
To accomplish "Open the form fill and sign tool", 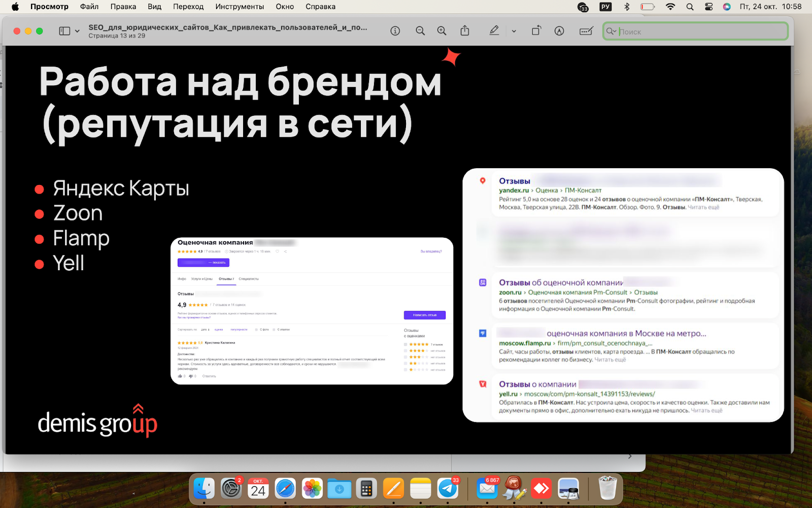I will tap(586, 30).
